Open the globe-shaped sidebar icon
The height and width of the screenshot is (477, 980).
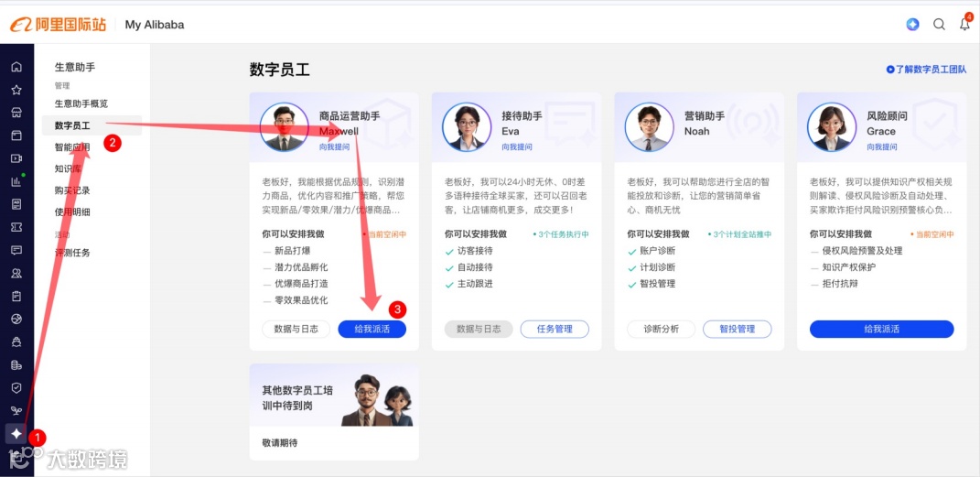(x=16, y=319)
